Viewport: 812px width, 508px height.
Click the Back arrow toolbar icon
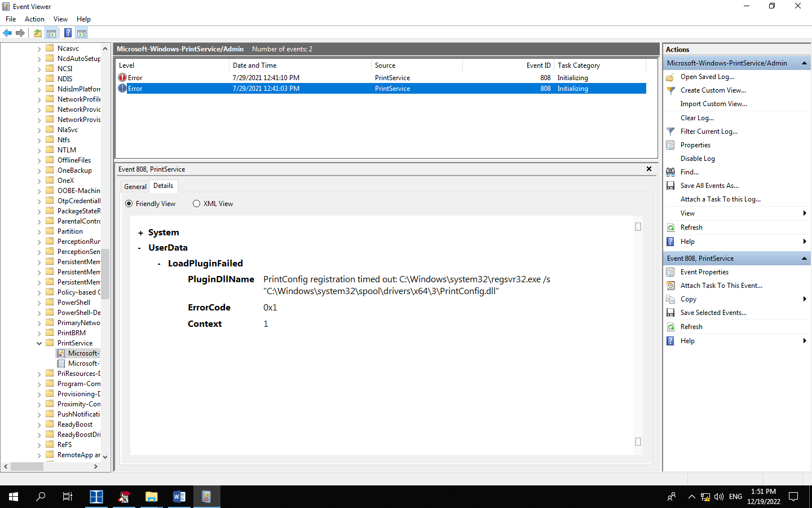point(7,33)
